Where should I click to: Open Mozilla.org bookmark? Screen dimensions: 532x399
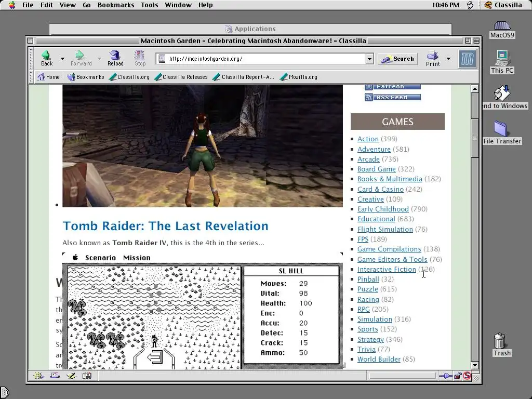click(299, 77)
